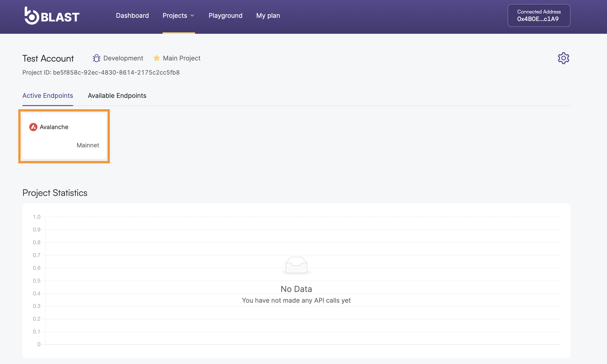Click the Test Account project name
Image resolution: width=607 pixels, height=364 pixels.
(48, 58)
